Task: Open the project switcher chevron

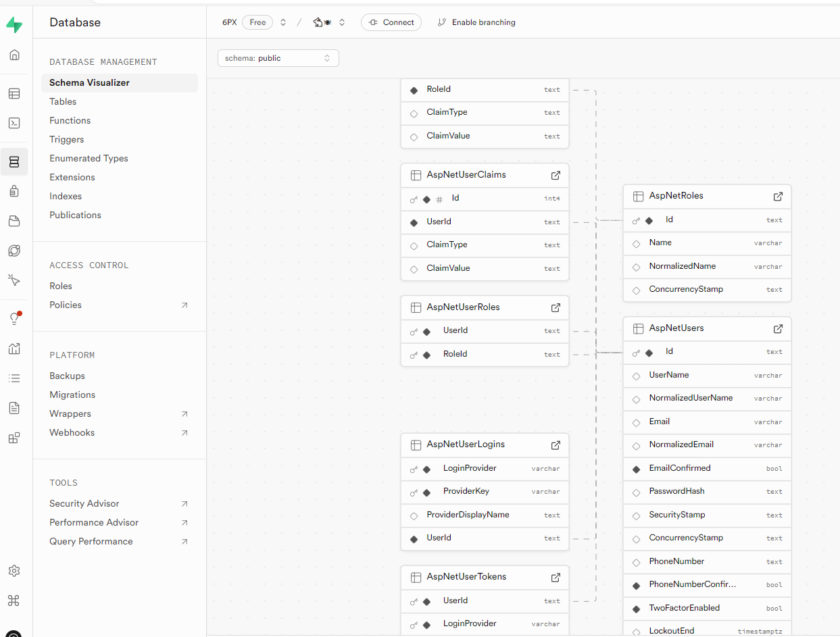Action: pyautogui.click(x=342, y=22)
